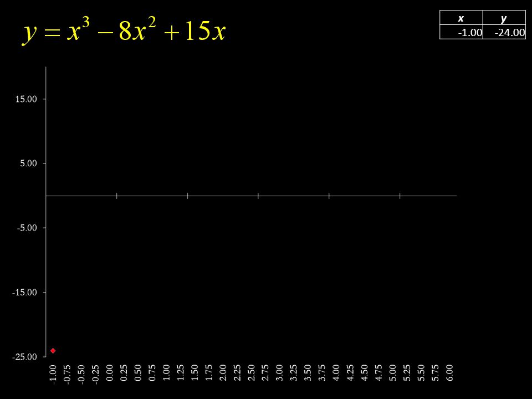The width and height of the screenshot is (532, 399).
Task: Click the 4.50 x-axis label
Action: pos(365,372)
